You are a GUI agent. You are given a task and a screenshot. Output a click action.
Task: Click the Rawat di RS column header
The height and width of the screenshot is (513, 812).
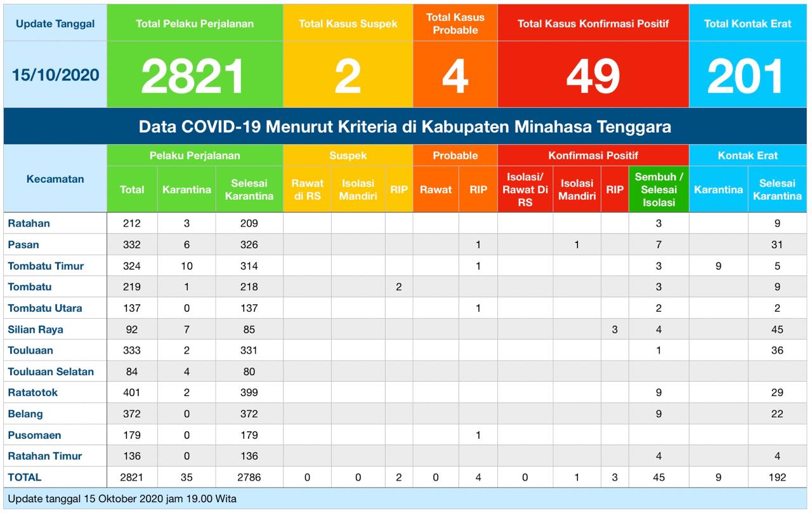pyautogui.click(x=307, y=189)
